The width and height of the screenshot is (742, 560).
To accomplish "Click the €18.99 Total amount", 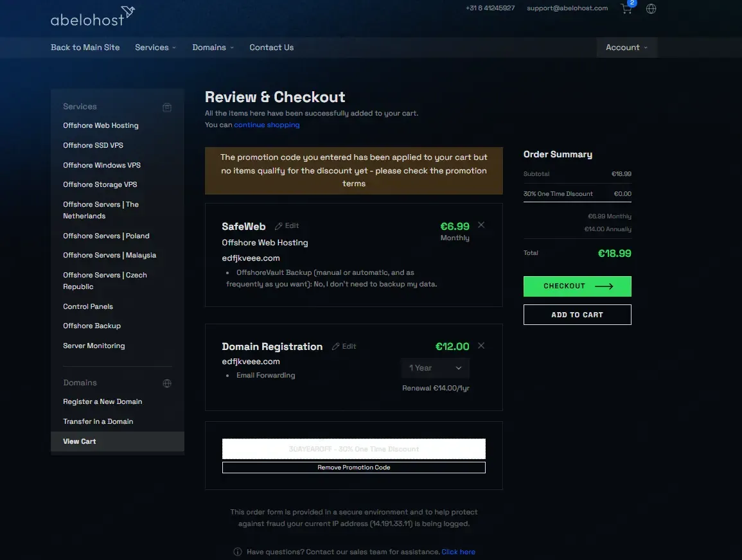I will coord(615,254).
